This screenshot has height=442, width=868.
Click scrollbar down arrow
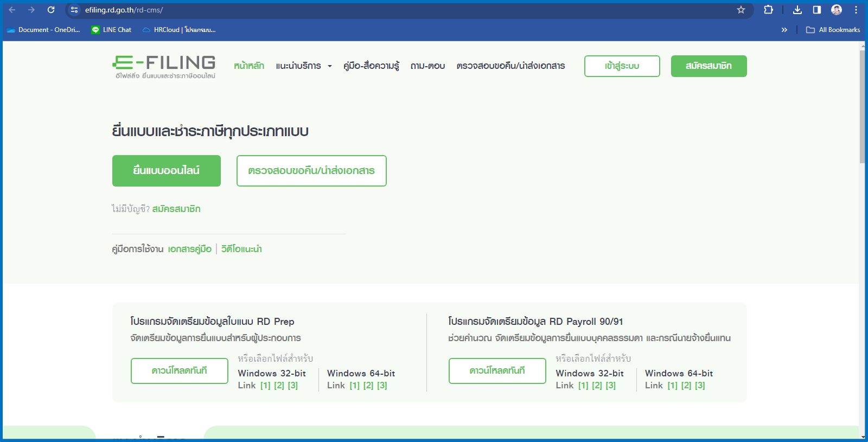coord(862,437)
